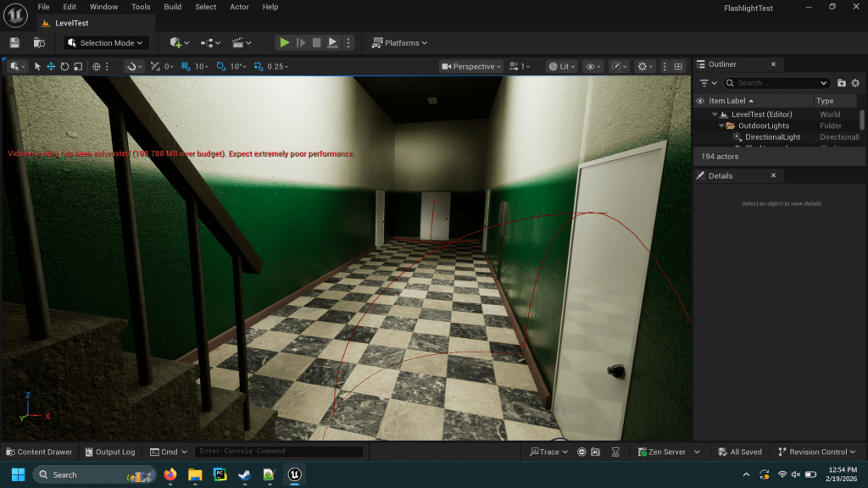
Task: Select the Rotate transform tool
Action: pos(64,66)
